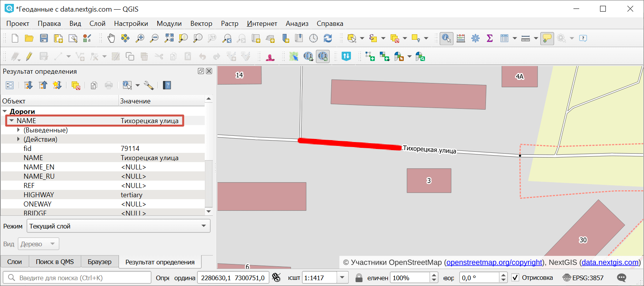Switch to the Слои tab

[x=15, y=262]
